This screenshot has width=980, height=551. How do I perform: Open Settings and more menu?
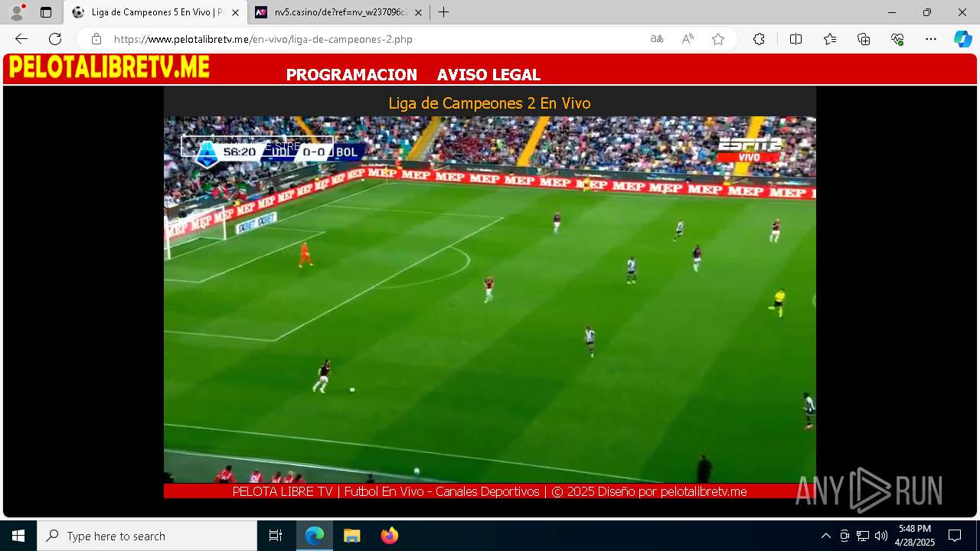pyautogui.click(x=931, y=39)
